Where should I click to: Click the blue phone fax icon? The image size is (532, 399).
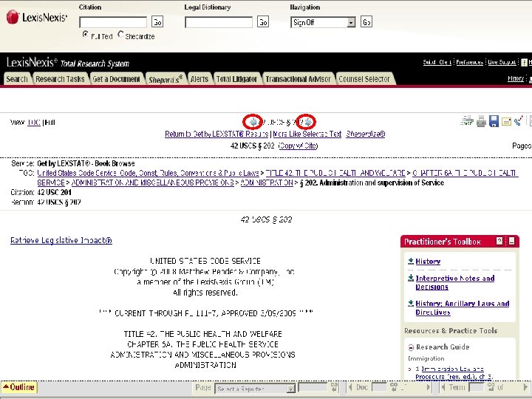click(519, 120)
